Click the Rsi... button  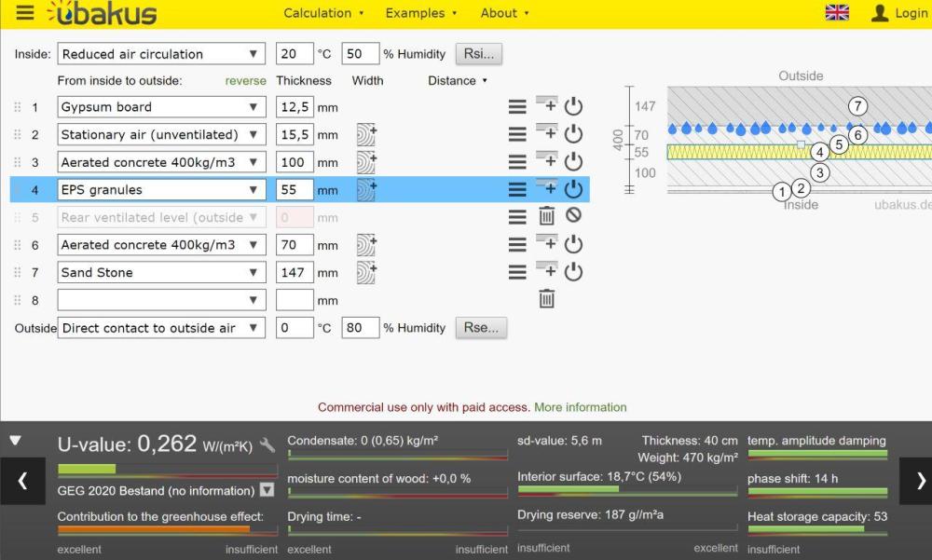479,53
